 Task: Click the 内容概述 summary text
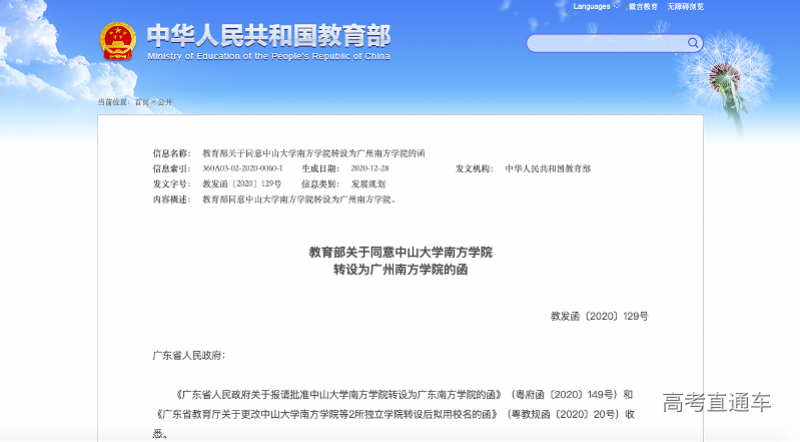299,199
